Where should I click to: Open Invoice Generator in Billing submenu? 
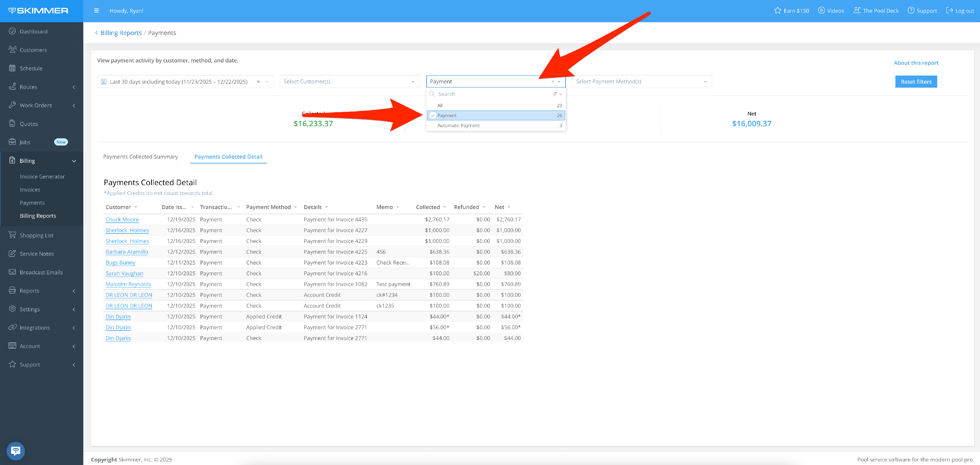[x=42, y=176]
